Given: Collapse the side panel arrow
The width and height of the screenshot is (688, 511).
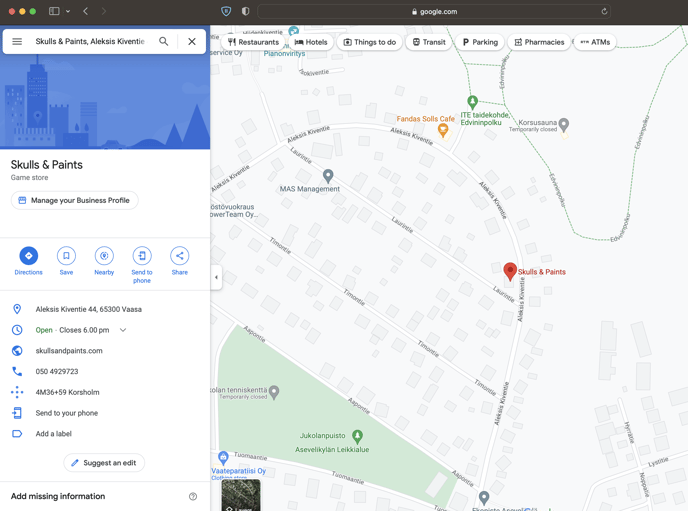Looking at the screenshot, I should coord(216,277).
